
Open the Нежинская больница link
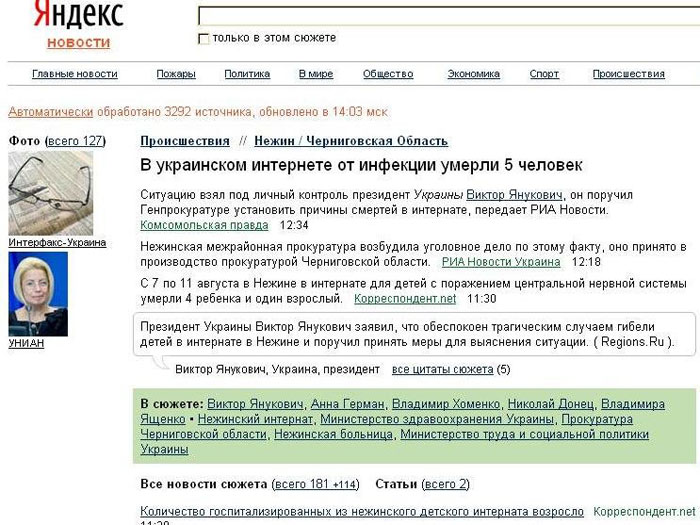pyautogui.click(x=333, y=434)
